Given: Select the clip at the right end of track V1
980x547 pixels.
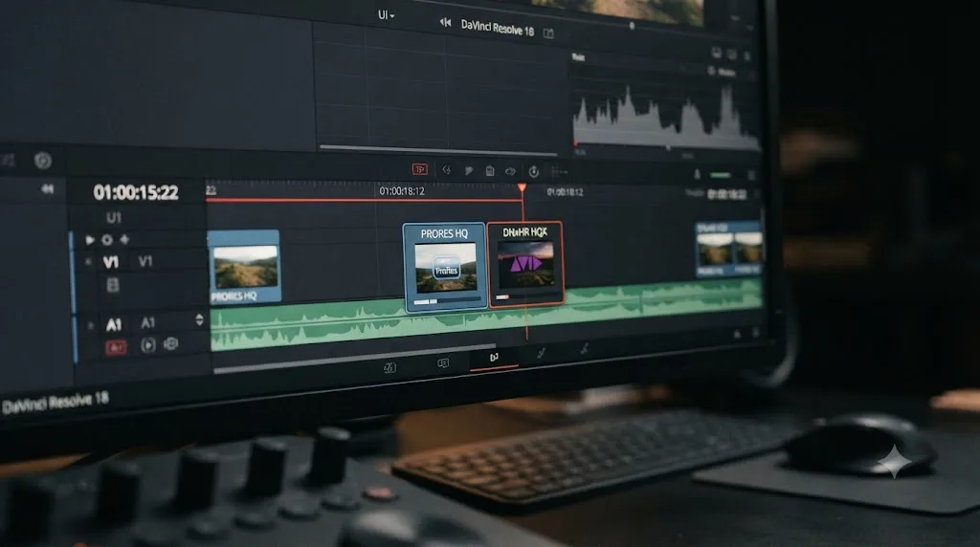Looking at the screenshot, I should (x=728, y=250).
